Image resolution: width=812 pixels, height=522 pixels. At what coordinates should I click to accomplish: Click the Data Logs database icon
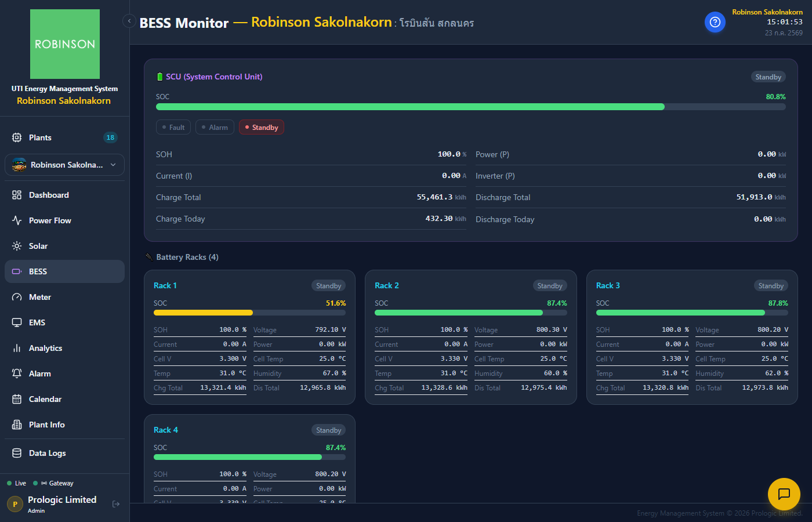click(x=17, y=453)
